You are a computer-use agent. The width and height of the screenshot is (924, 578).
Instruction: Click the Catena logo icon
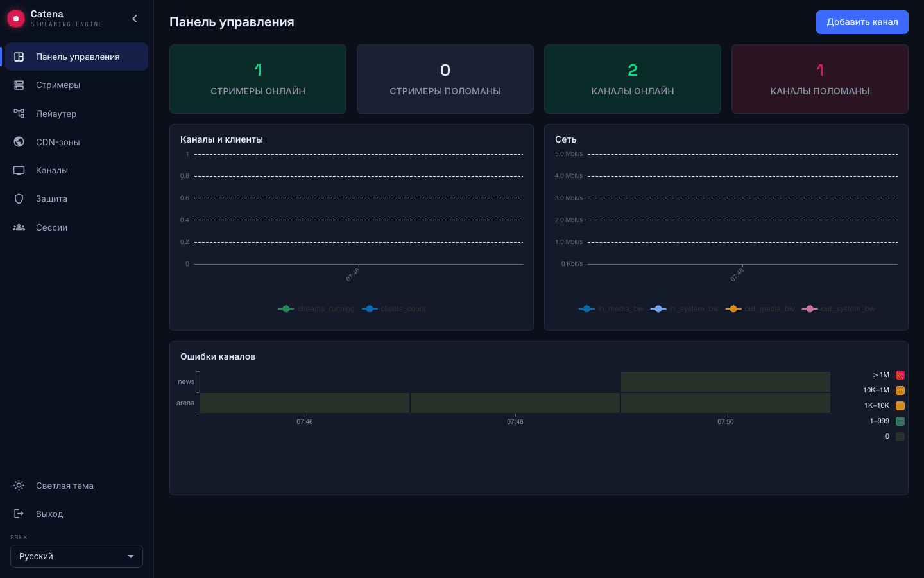(16, 19)
